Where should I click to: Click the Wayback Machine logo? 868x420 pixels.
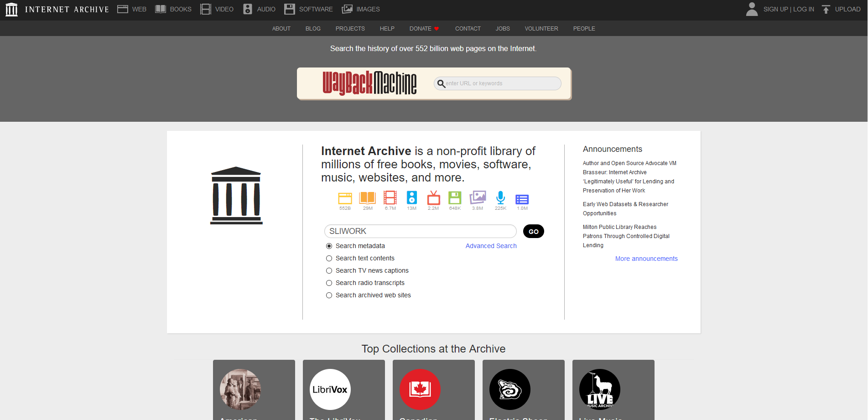tap(369, 83)
